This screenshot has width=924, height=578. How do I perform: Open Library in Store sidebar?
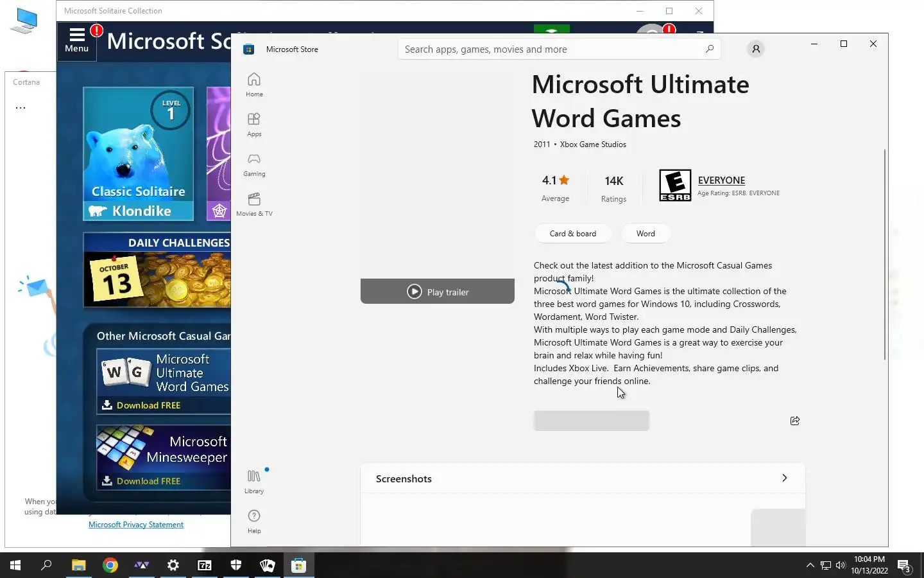coord(254,481)
